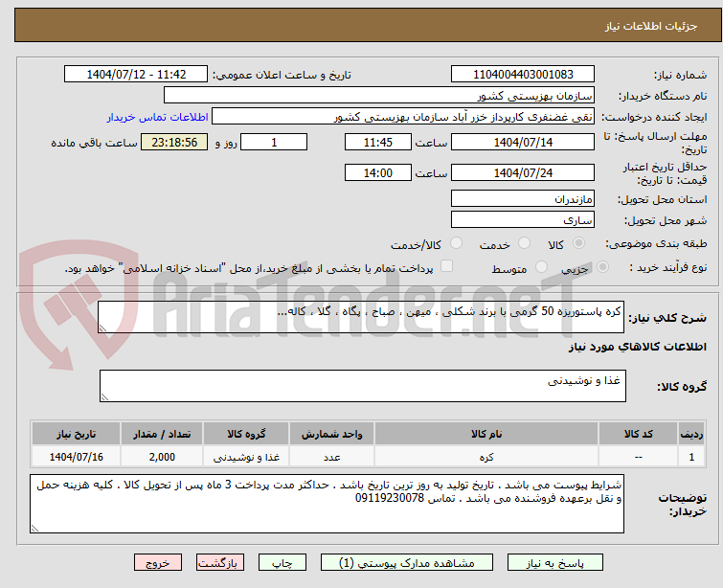Screen dimensions: 723x588
Task: Click the row number 1 cell
Action: click(691, 457)
